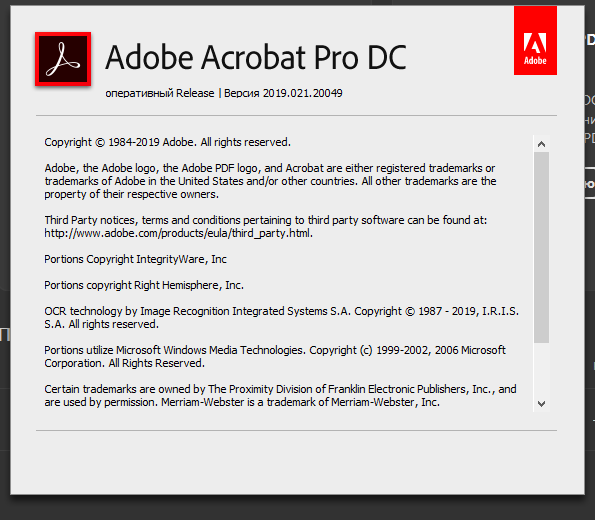The width and height of the screenshot is (595, 520).
Task: Click the 'Copyright © 1984-2019 Adobe' line
Action: tap(167, 142)
